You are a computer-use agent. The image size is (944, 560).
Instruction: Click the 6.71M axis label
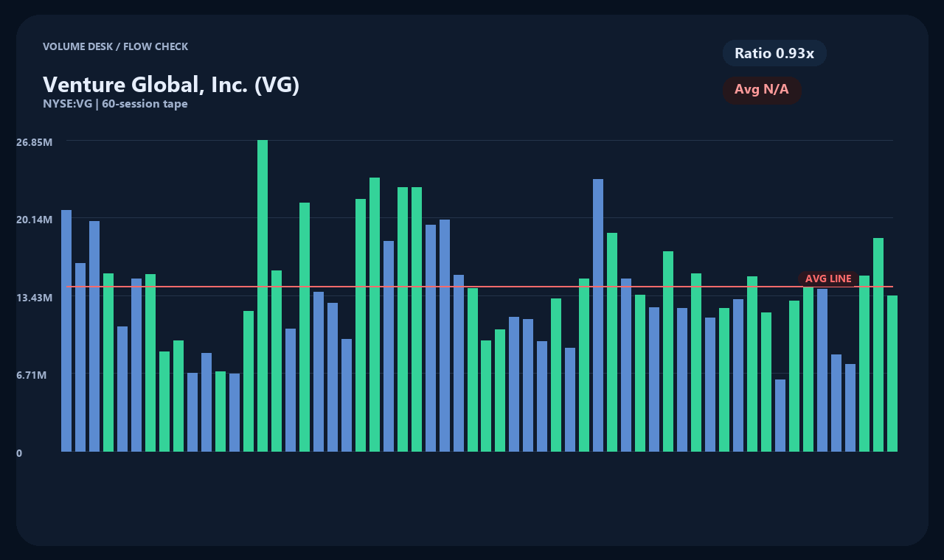tap(32, 375)
